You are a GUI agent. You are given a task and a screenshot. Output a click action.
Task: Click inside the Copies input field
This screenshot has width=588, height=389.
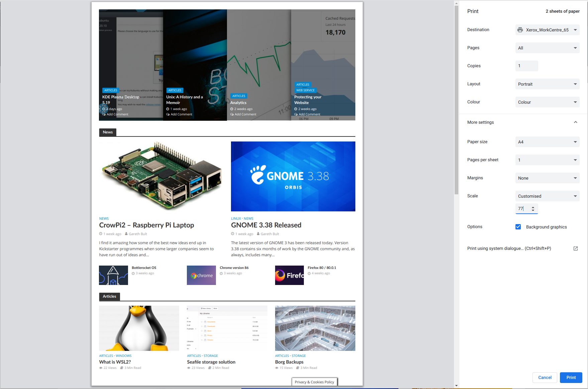pos(526,66)
